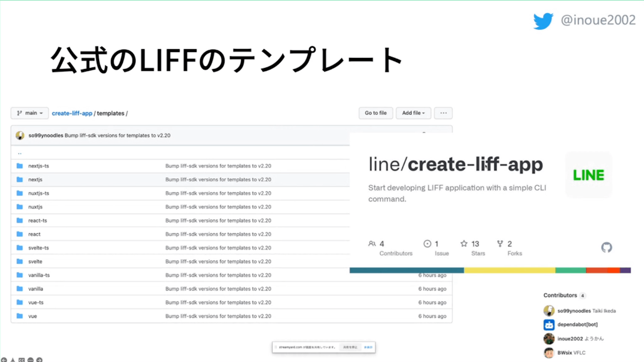
Task: Open the so99ynoodles commit author name
Action: pyautogui.click(x=46, y=136)
